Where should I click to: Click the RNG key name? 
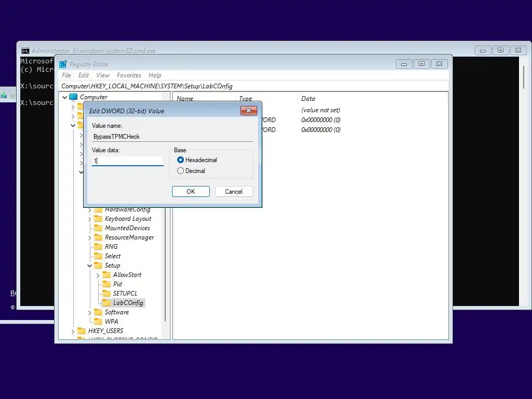tap(111, 247)
